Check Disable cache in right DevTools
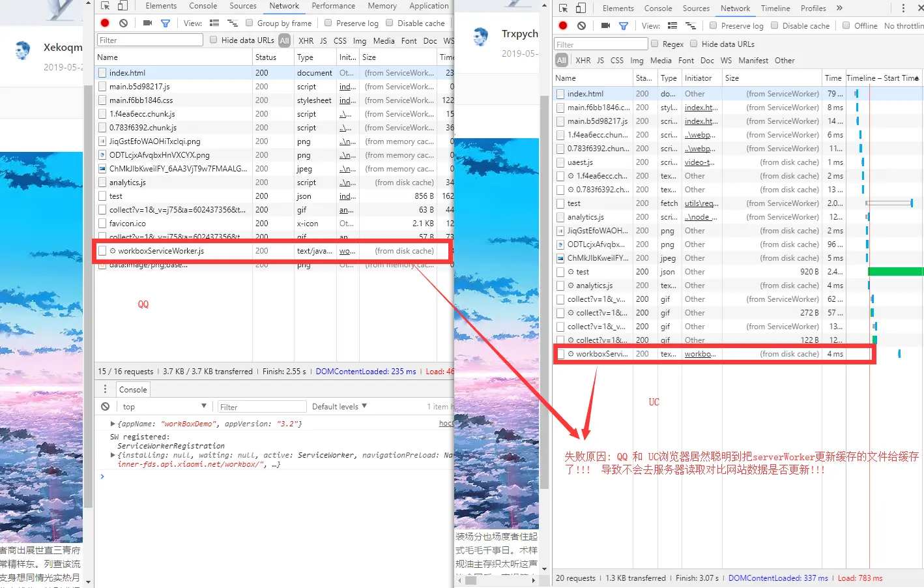 774,25
